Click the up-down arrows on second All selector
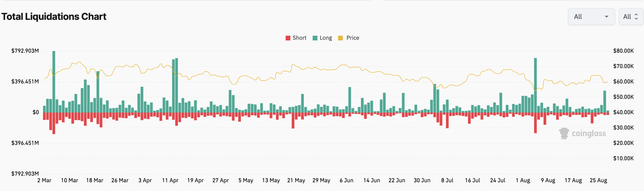 click(x=636, y=17)
